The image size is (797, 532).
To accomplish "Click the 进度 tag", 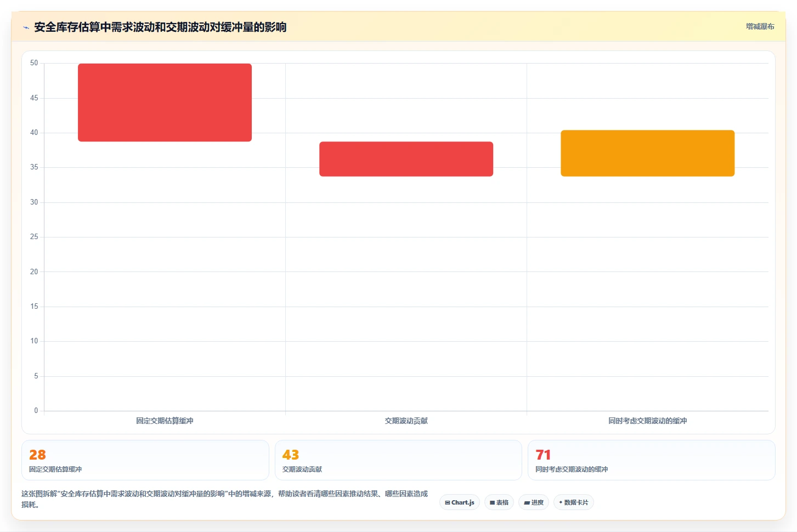I will coord(534,502).
